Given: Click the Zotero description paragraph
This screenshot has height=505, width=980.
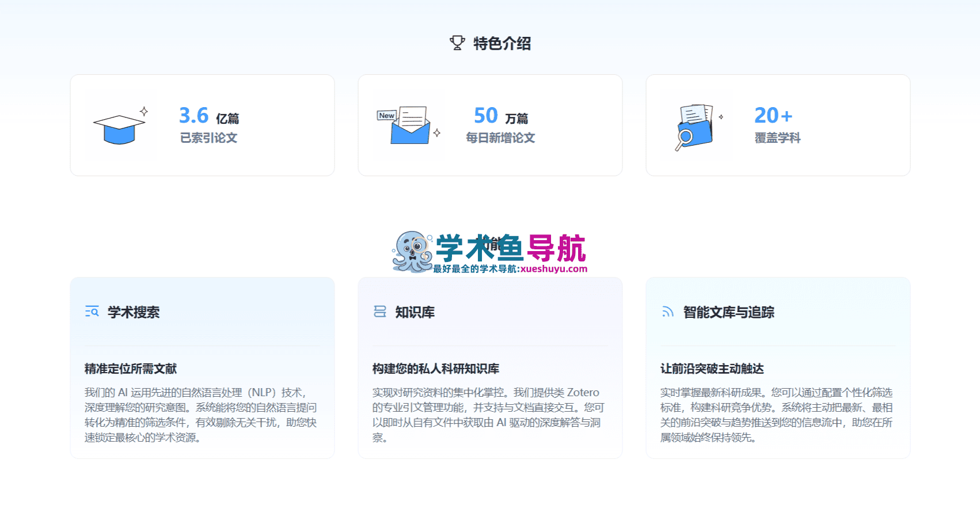Looking at the screenshot, I should [488, 415].
